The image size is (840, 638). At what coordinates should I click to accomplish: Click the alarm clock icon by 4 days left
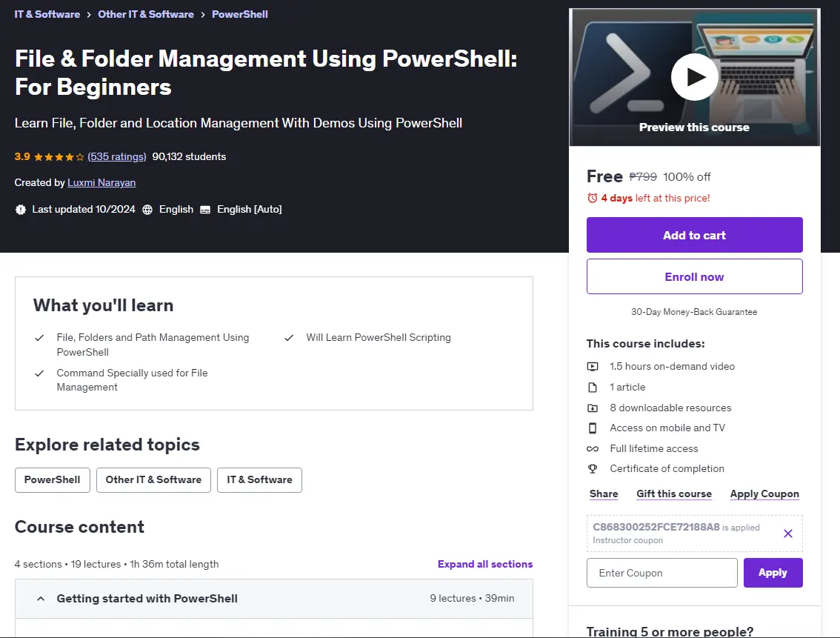(x=592, y=198)
